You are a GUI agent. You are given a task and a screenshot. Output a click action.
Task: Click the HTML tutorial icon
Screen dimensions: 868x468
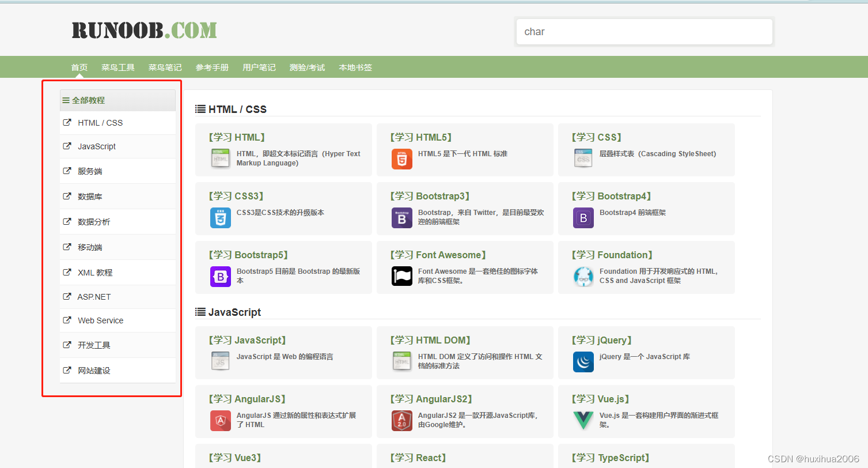(221, 158)
